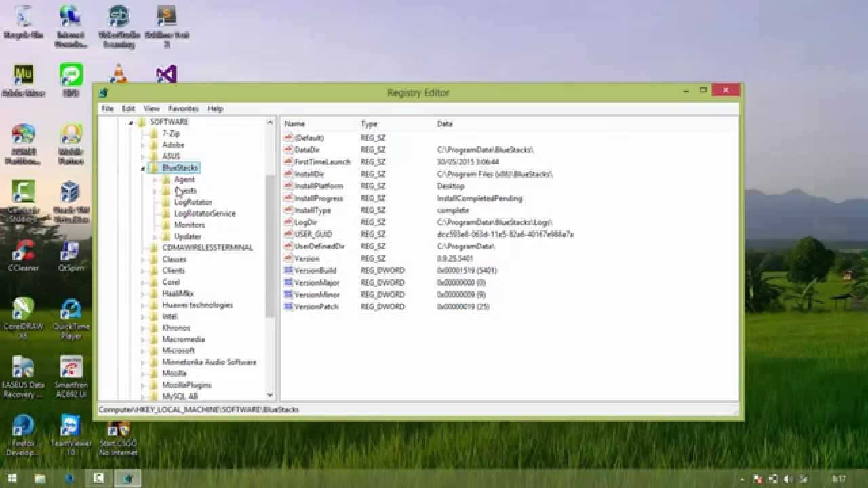The image size is (868, 488).
Task: Open the Windows Start button
Action: [x=12, y=479]
